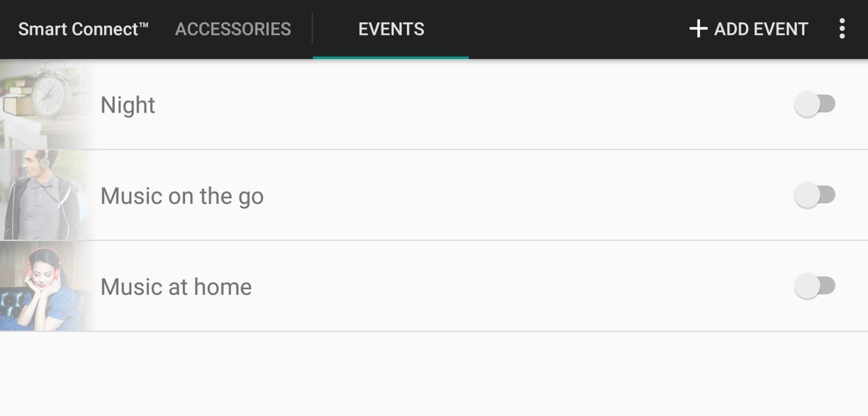Click empty space in Music at home row
Screen dimensions: 868x416
523,286
